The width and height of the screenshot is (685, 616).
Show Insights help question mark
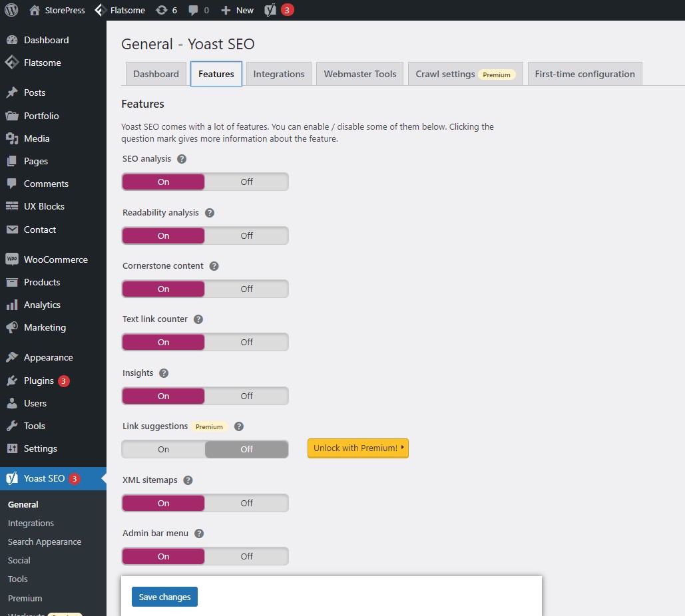click(x=164, y=373)
